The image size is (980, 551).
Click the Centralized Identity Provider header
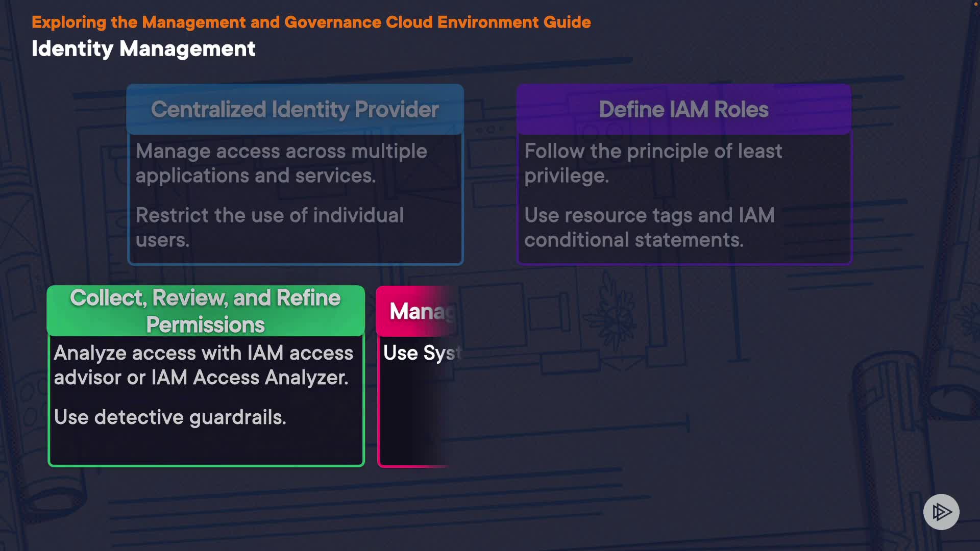295,109
